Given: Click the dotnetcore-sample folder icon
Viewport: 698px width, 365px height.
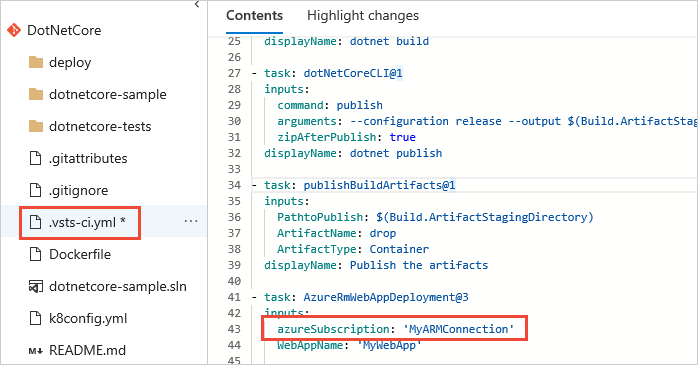Looking at the screenshot, I should click(36, 94).
